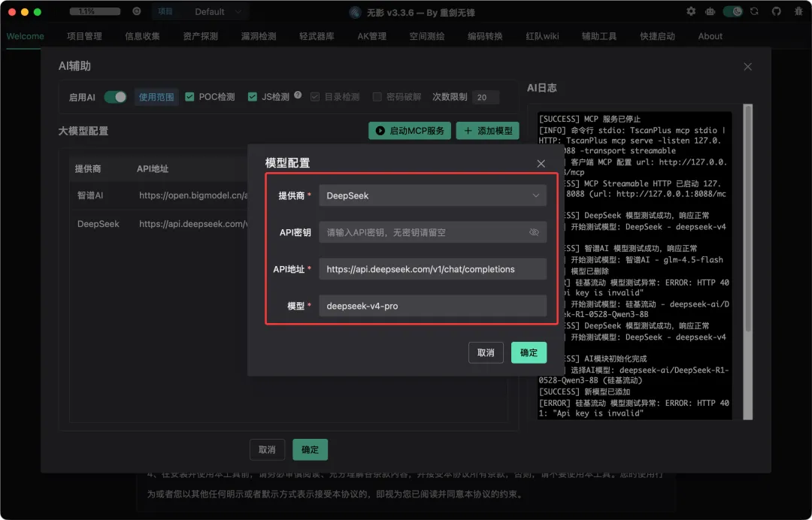Uncheck the POC检测 checkbox
This screenshot has height=520, width=812.
189,97
